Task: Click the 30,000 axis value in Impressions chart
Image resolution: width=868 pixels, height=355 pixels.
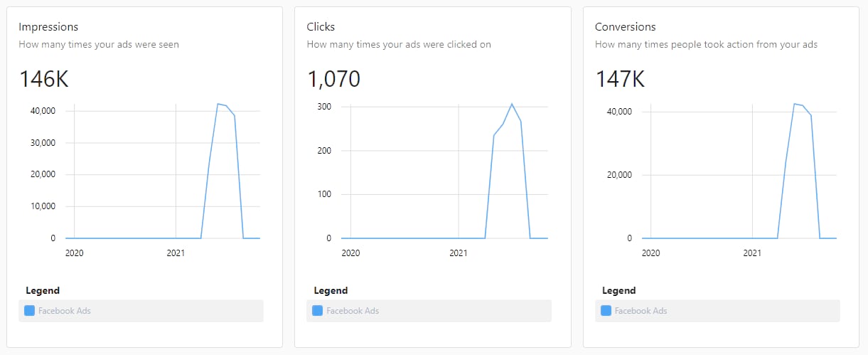Action: [43, 143]
